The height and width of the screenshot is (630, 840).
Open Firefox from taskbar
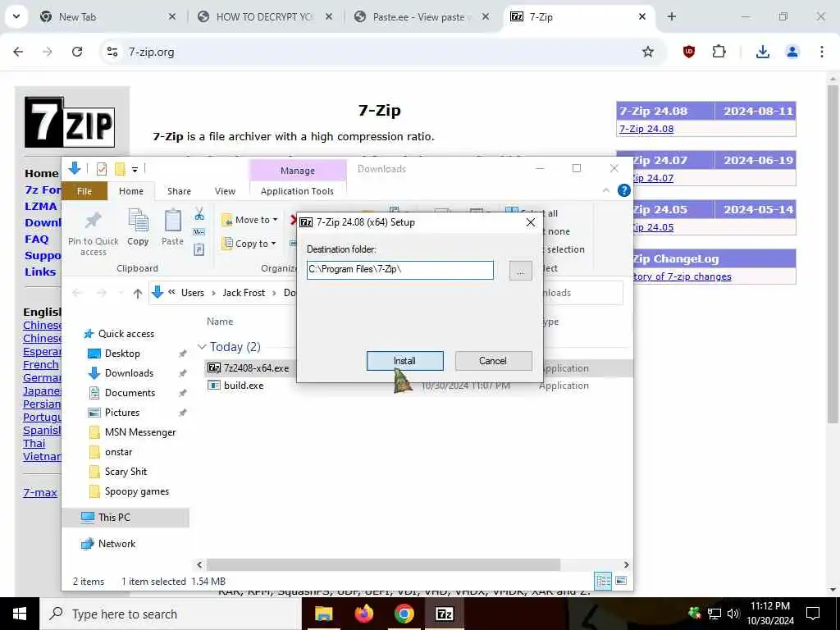(x=363, y=614)
